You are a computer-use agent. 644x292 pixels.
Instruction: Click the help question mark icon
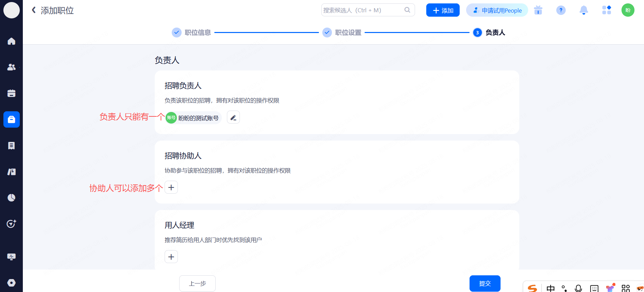(x=561, y=10)
